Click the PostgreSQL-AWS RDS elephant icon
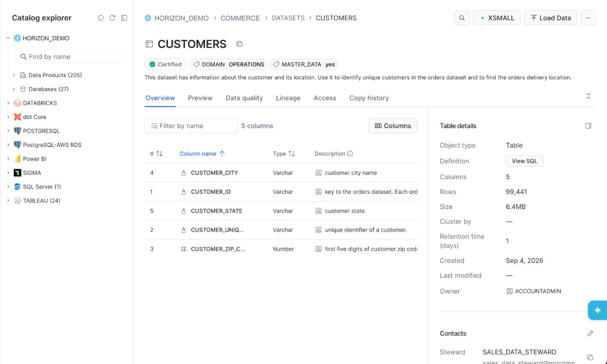Viewport: 607px width, 364px height. click(18, 145)
